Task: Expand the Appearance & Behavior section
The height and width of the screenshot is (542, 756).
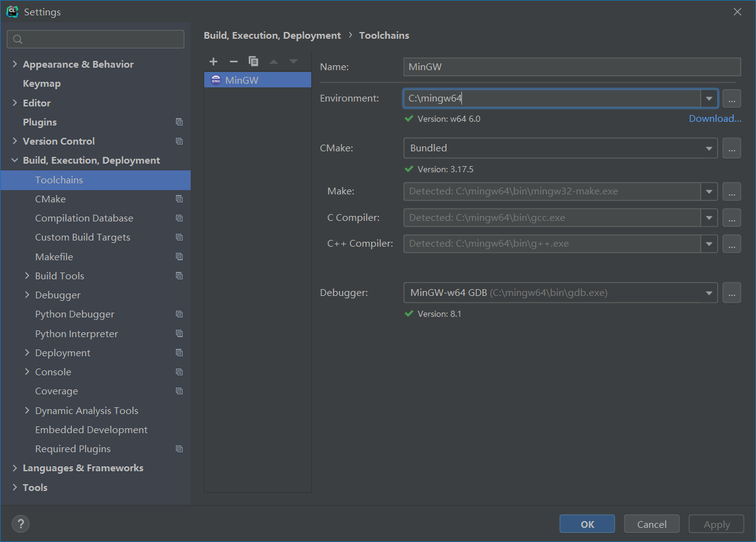Action: coord(15,65)
